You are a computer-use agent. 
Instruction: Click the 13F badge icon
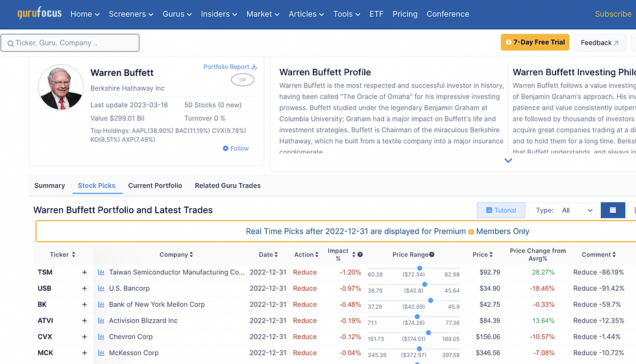[243, 80]
